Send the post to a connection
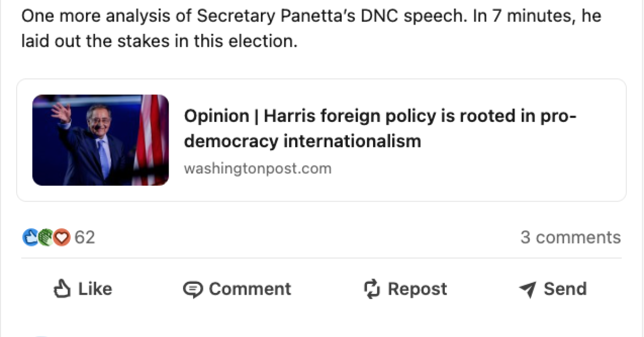Image resolution: width=644 pixels, height=337 pixels. coord(552,288)
